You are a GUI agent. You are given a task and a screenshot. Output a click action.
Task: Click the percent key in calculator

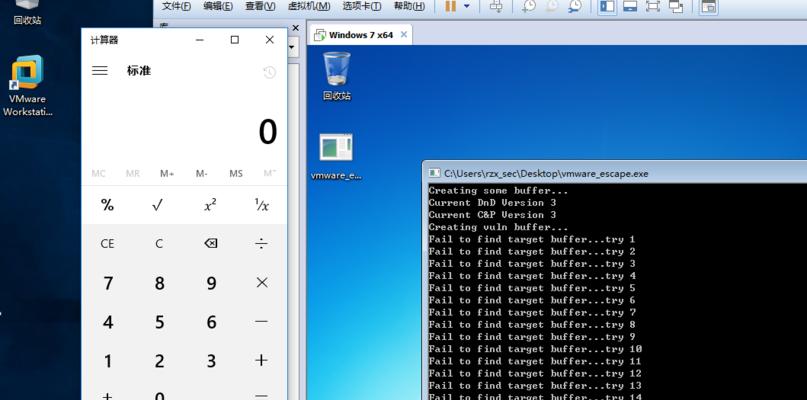pos(107,205)
